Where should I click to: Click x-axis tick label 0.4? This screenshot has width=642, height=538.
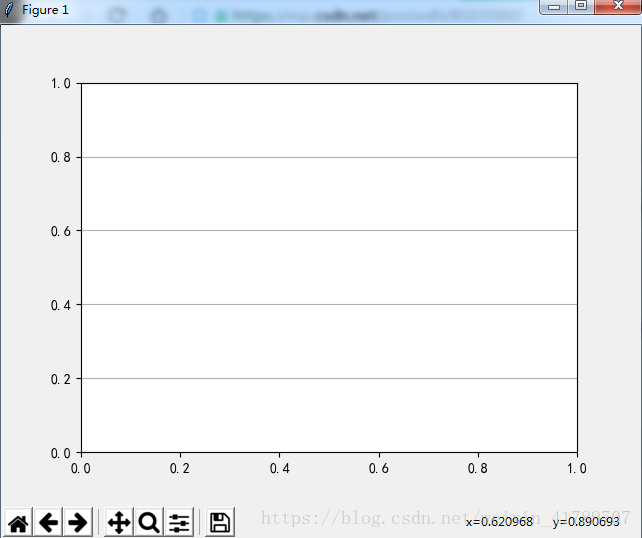pos(280,468)
